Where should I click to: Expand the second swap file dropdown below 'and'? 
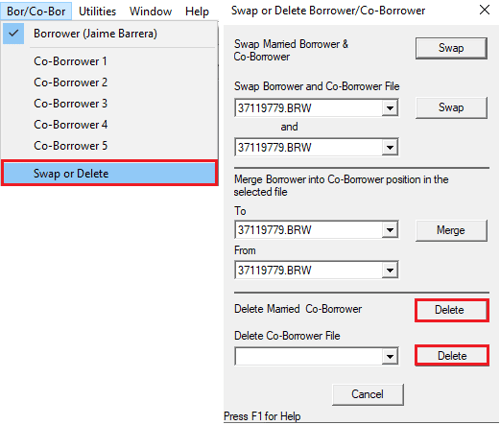coord(390,147)
